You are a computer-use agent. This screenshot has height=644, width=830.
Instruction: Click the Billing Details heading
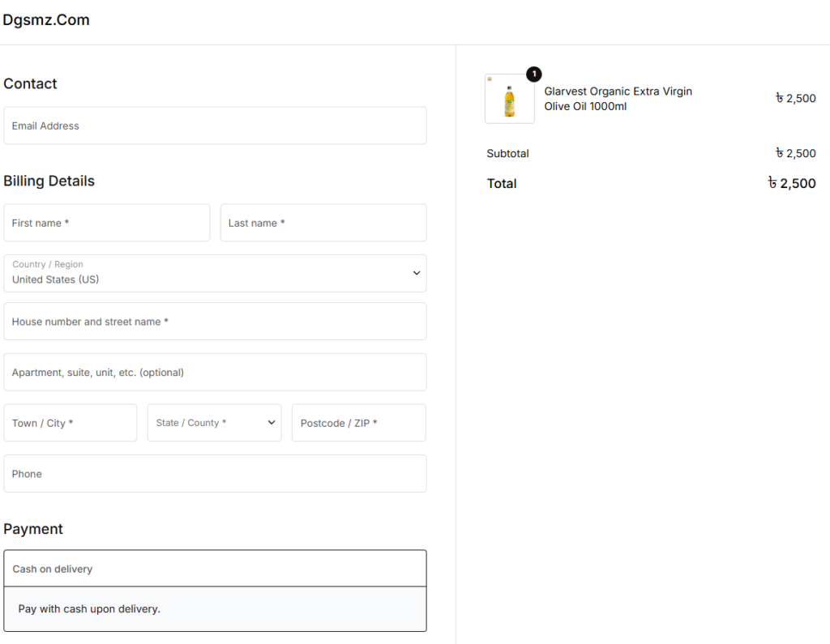coord(49,181)
